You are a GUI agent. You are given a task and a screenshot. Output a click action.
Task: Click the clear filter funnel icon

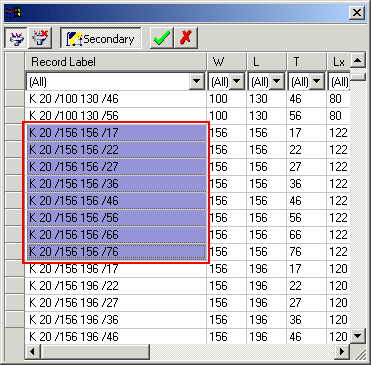pos(40,38)
